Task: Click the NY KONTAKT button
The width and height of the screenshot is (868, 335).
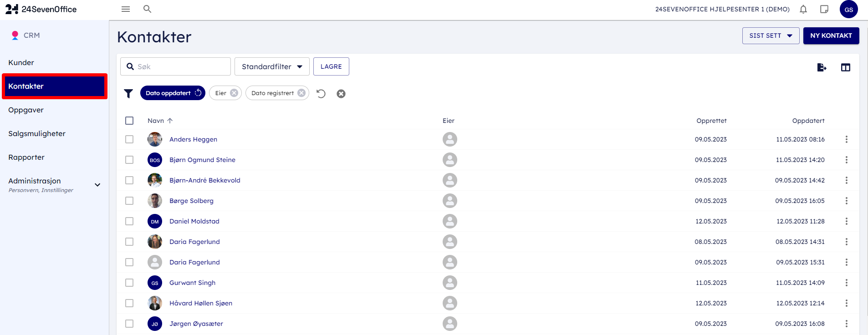Action: click(831, 36)
